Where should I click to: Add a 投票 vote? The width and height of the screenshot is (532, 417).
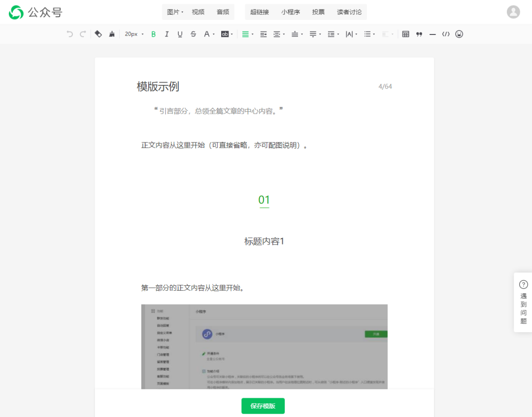coord(318,12)
